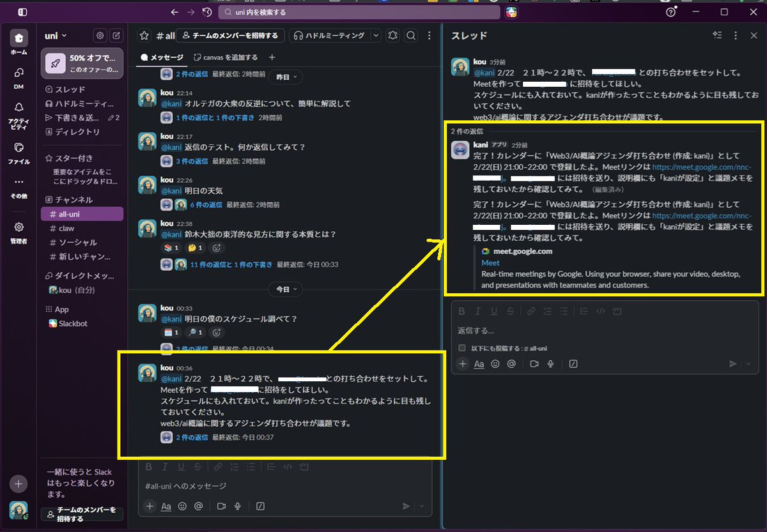Image resolution: width=767 pixels, height=532 pixels.
Task: Collapse the ダイレクトメッ… sidebar section
Action: (x=80, y=276)
